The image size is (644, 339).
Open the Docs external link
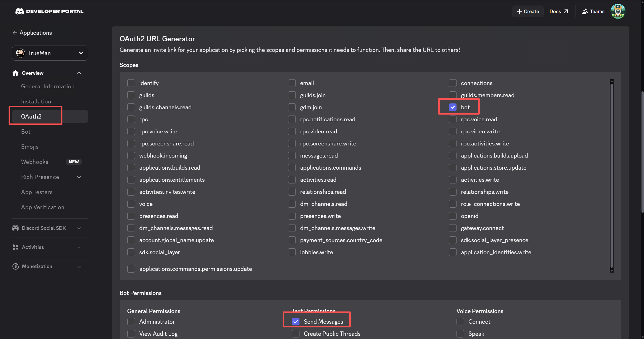[x=558, y=11]
